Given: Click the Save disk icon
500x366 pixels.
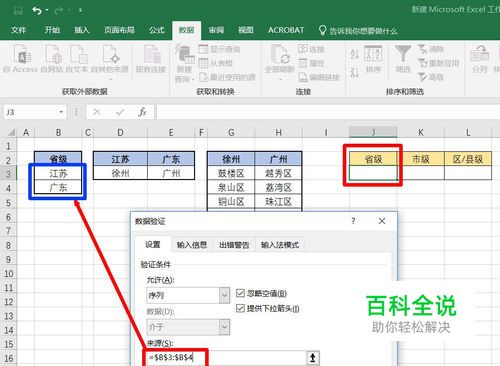Looking at the screenshot, I should coord(18,11).
